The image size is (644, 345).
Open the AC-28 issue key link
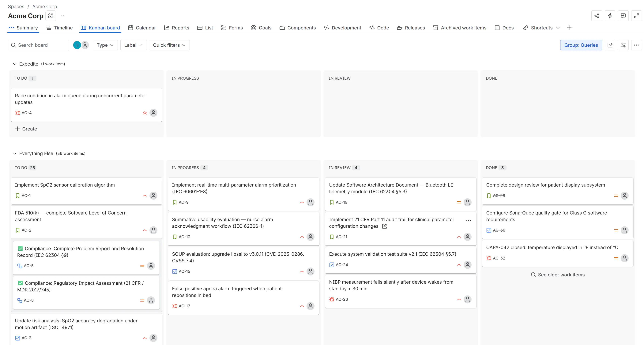pyautogui.click(x=499, y=195)
